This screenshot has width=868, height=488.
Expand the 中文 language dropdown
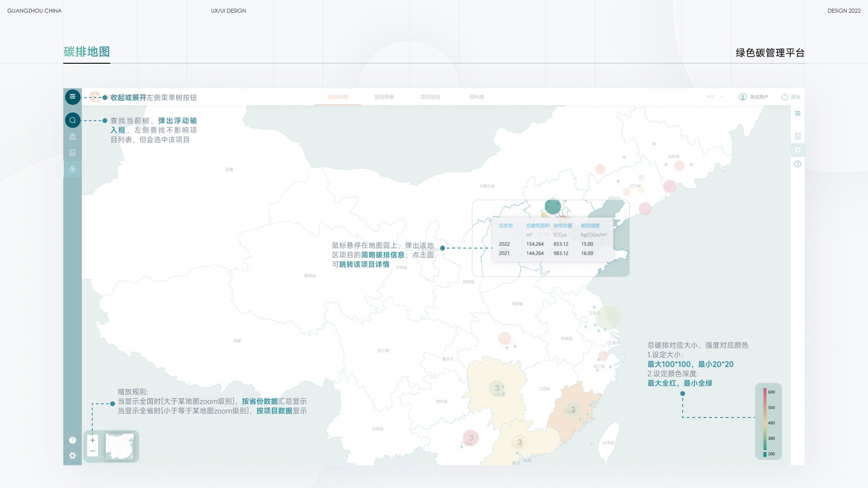pos(715,97)
